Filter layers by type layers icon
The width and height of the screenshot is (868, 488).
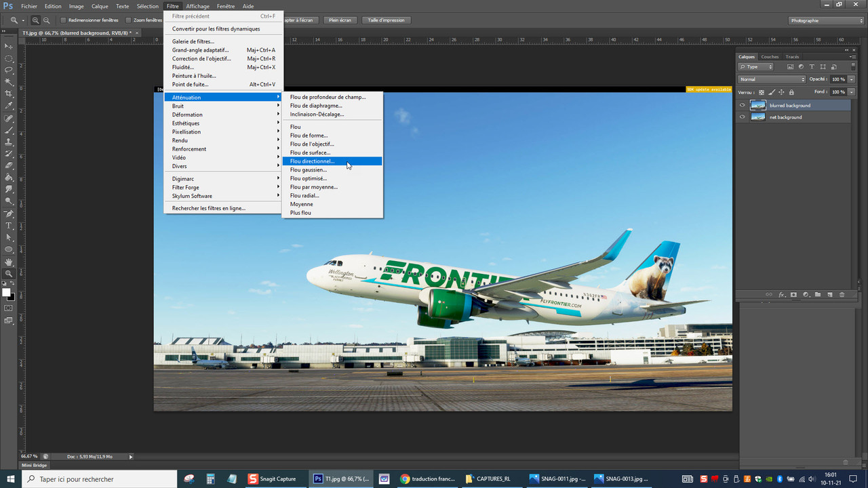click(x=812, y=67)
